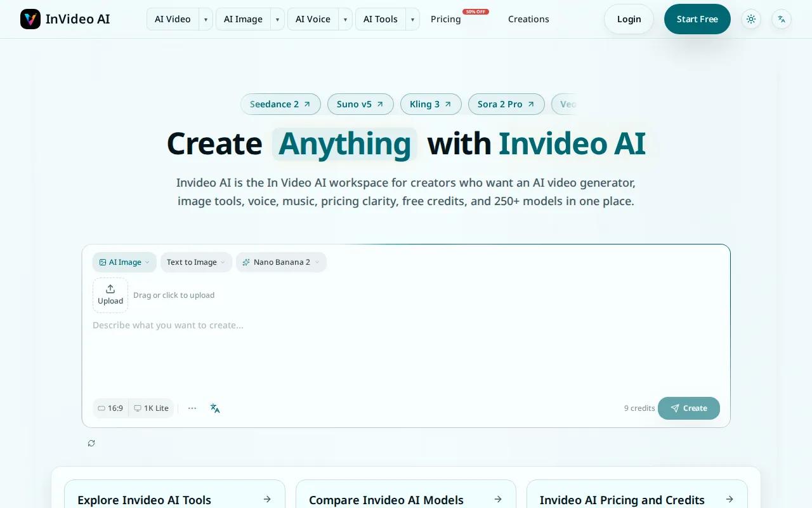Click the Upload box
The width and height of the screenshot is (812, 508).
[110, 295]
